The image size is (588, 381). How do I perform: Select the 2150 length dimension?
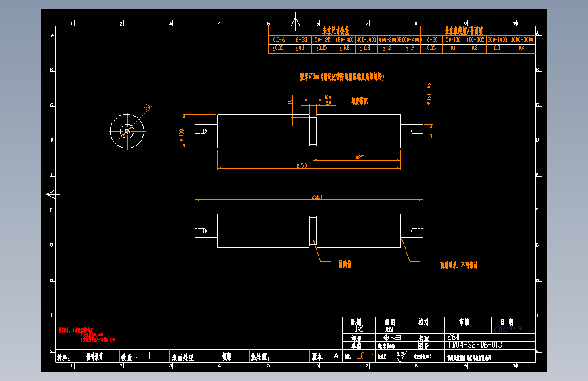(x=302, y=165)
